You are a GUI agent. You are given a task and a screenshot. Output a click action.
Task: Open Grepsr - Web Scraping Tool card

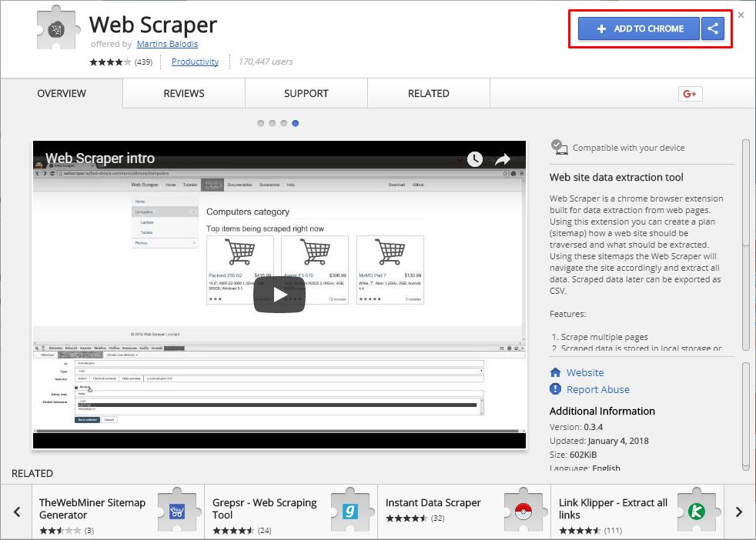tap(291, 512)
